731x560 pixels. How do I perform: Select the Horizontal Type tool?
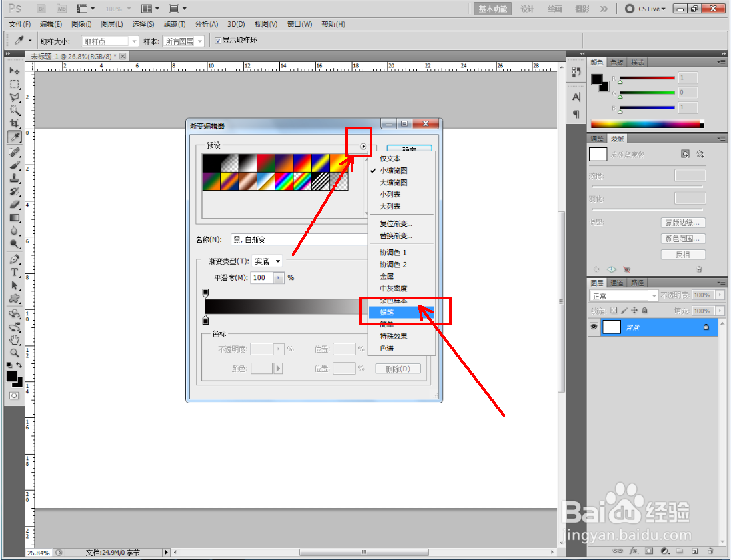(15, 272)
